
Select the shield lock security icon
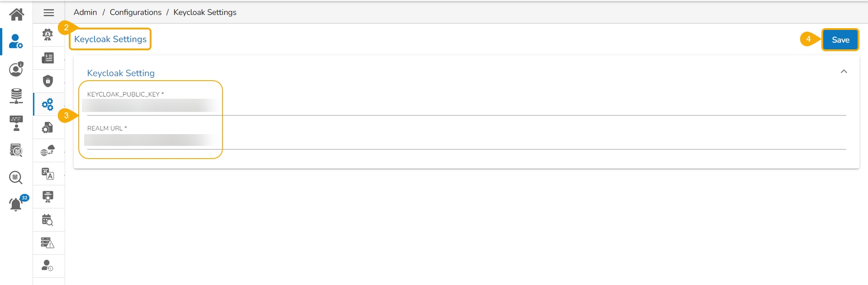pos(48,81)
